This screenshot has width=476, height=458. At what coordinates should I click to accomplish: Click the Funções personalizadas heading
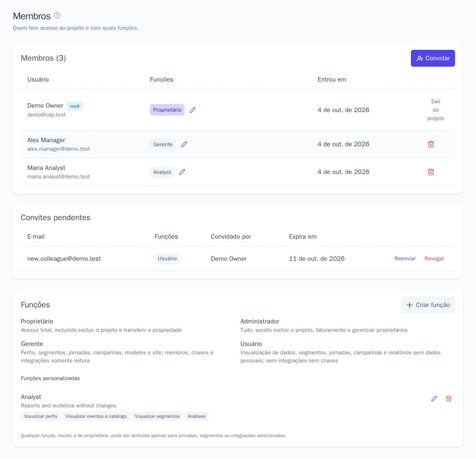pyautogui.click(x=50, y=378)
